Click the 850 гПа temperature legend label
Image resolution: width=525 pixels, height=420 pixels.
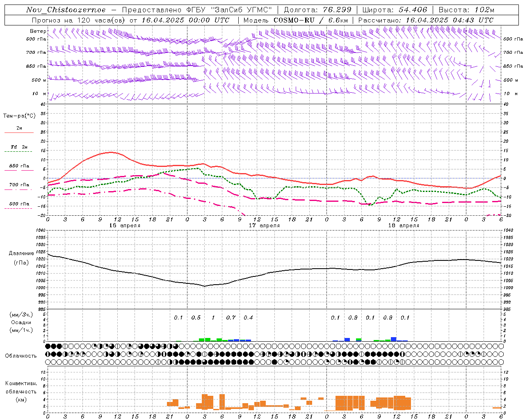pos(19,166)
